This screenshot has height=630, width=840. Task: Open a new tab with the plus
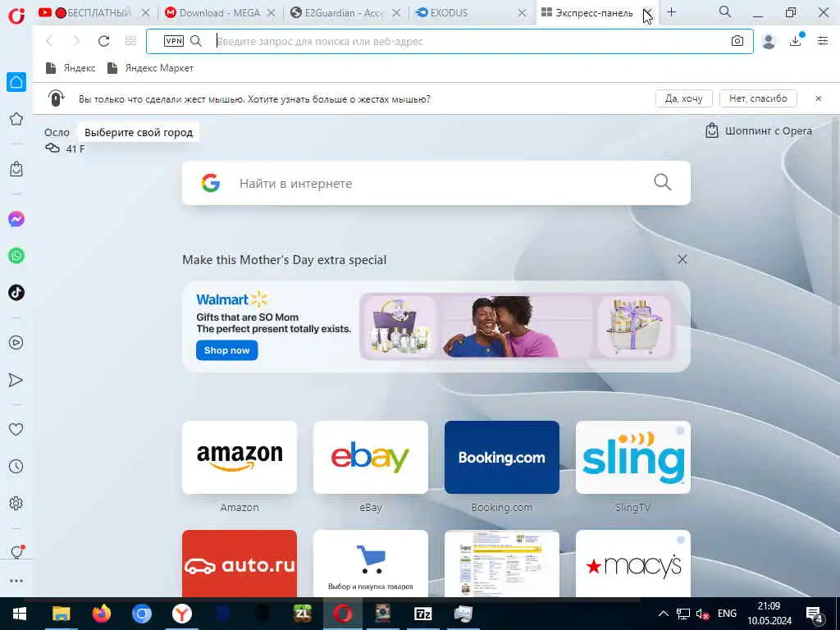[671, 11]
